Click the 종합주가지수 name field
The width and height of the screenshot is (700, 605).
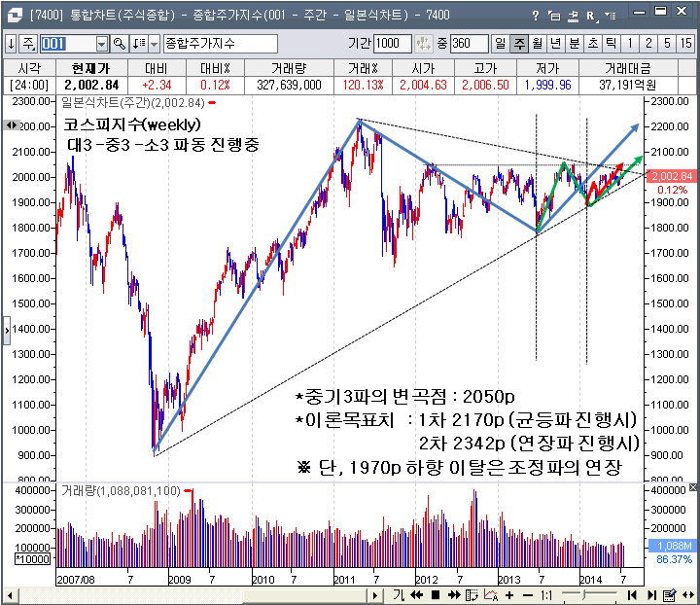[221, 44]
